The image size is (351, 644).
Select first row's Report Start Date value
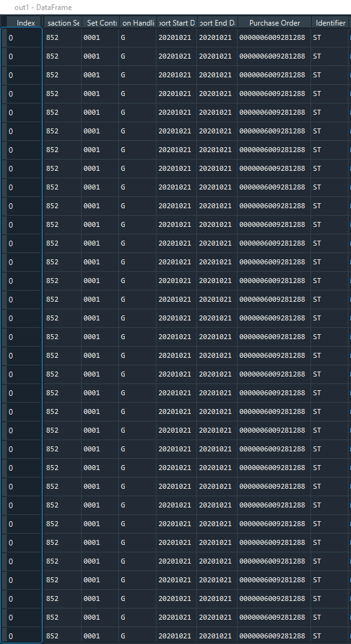point(175,38)
